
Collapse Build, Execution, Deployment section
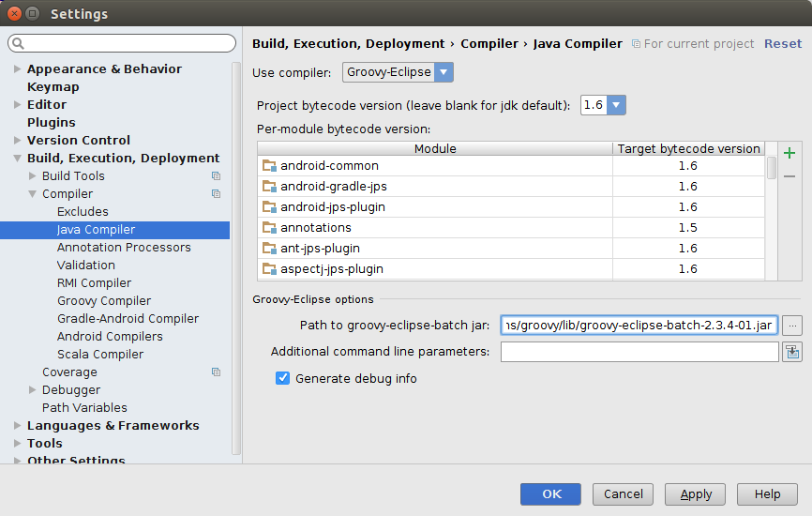(17, 159)
